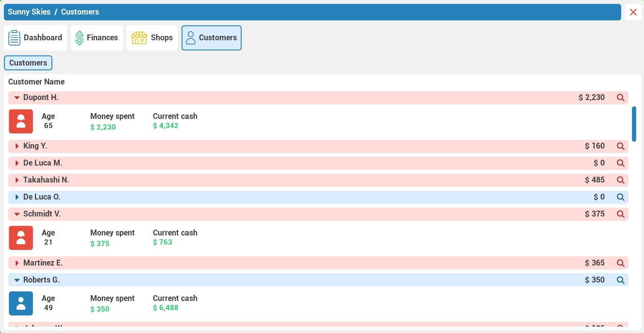Close the Sunny Skies window
The image size is (644, 333).
pyautogui.click(x=633, y=12)
